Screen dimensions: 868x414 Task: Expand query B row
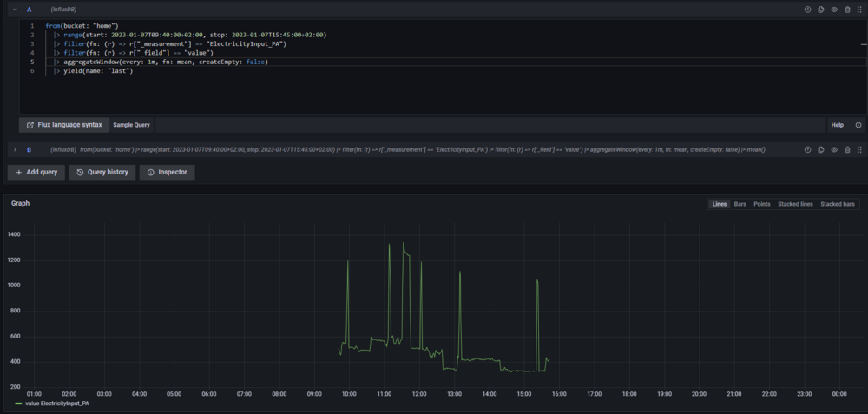pyautogui.click(x=15, y=149)
